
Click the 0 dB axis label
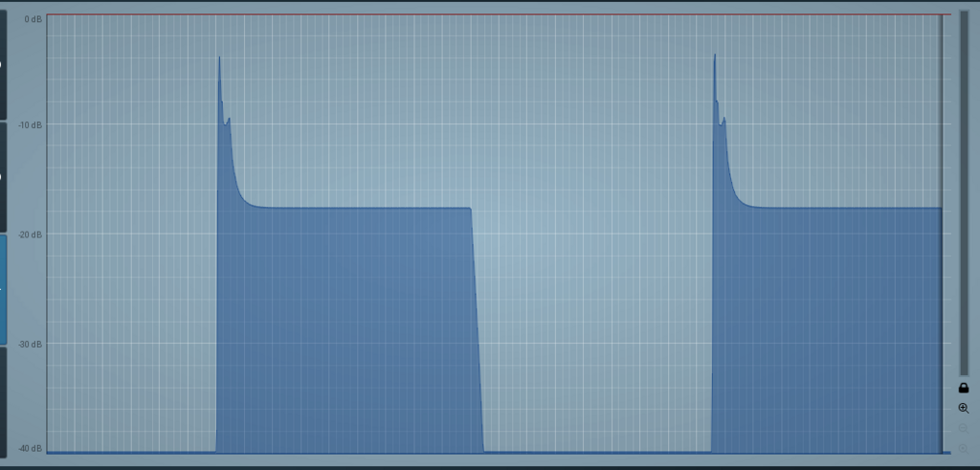[x=33, y=19]
